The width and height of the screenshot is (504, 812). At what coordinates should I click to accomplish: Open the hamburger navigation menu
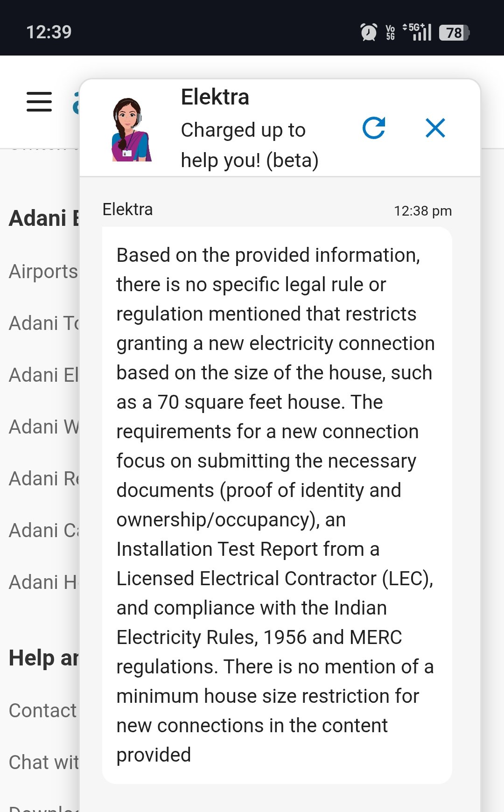(x=39, y=102)
